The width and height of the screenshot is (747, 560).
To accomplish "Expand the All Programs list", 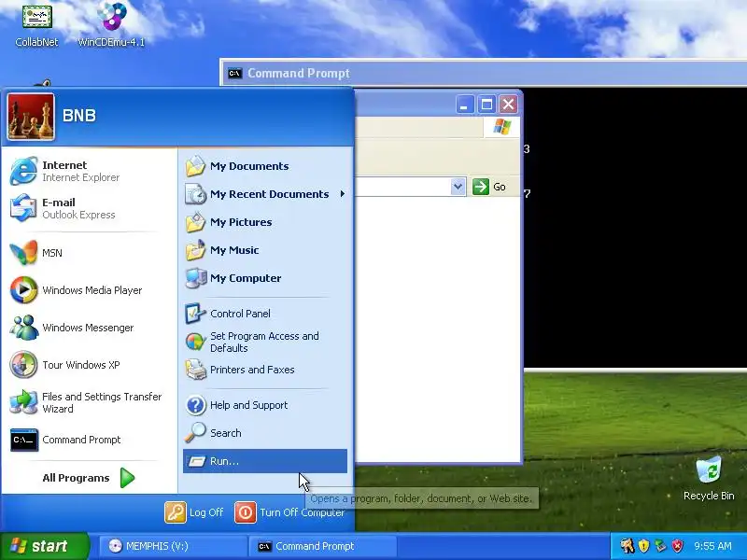I will point(89,478).
